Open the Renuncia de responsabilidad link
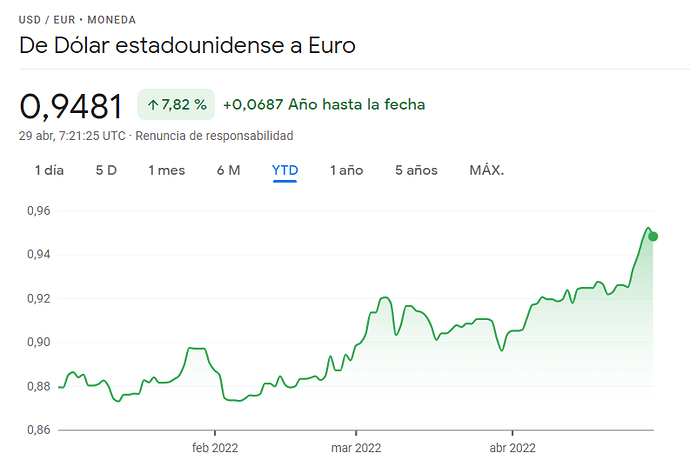The image size is (690, 460). 214,135
